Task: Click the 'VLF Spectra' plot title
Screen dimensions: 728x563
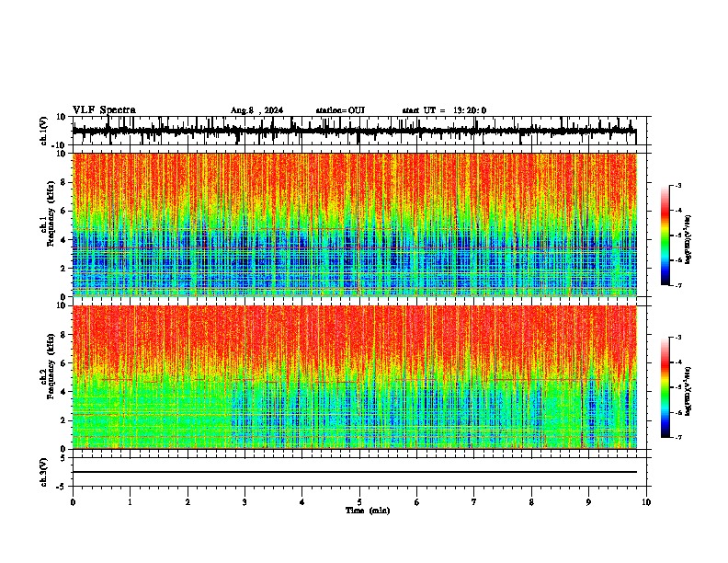Action: [104, 110]
